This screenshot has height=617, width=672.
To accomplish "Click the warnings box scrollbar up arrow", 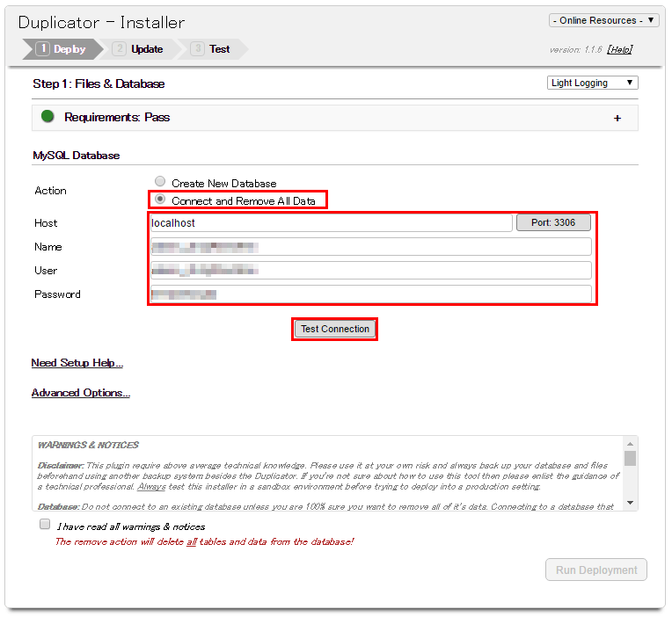I will pyautogui.click(x=630, y=444).
